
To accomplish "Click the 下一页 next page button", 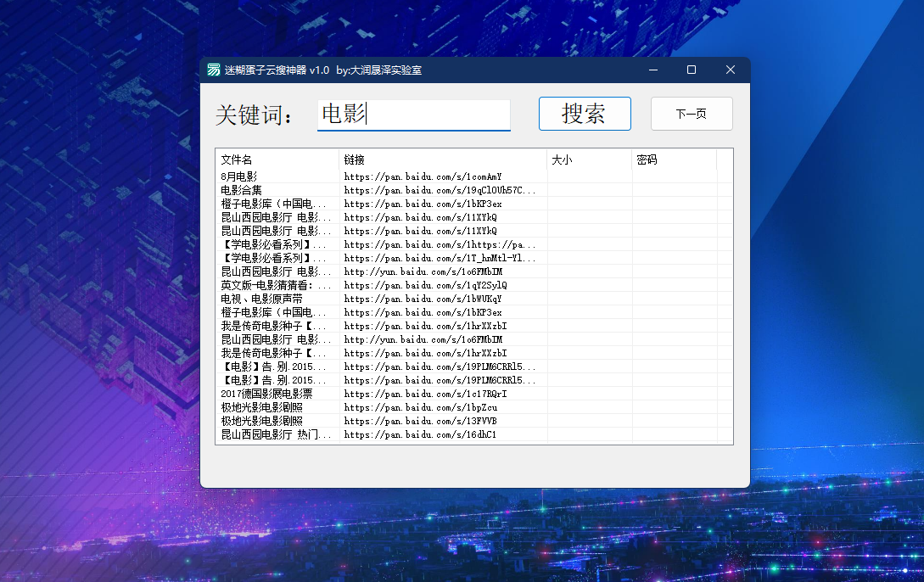I will tap(692, 114).
